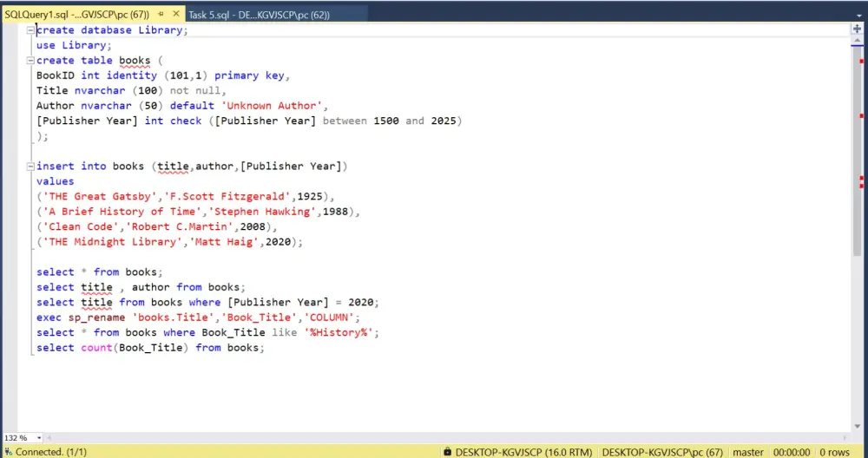Click 'values' keyword line
This screenshot has width=868, height=458.
click(x=56, y=181)
